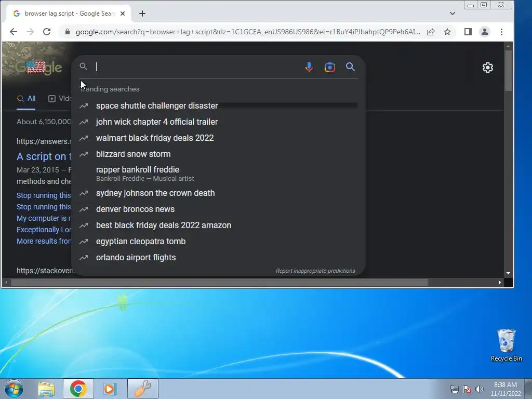Viewport: 532px width, 399px height.
Task: Open 'Exceptionally Lon' sublink
Action: [x=44, y=230]
